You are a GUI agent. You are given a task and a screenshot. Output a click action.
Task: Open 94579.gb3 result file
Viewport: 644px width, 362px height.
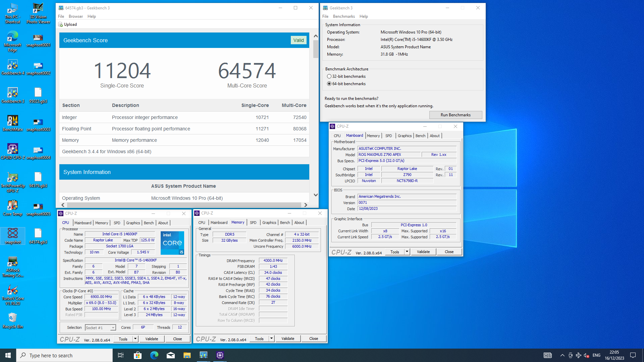click(x=38, y=180)
